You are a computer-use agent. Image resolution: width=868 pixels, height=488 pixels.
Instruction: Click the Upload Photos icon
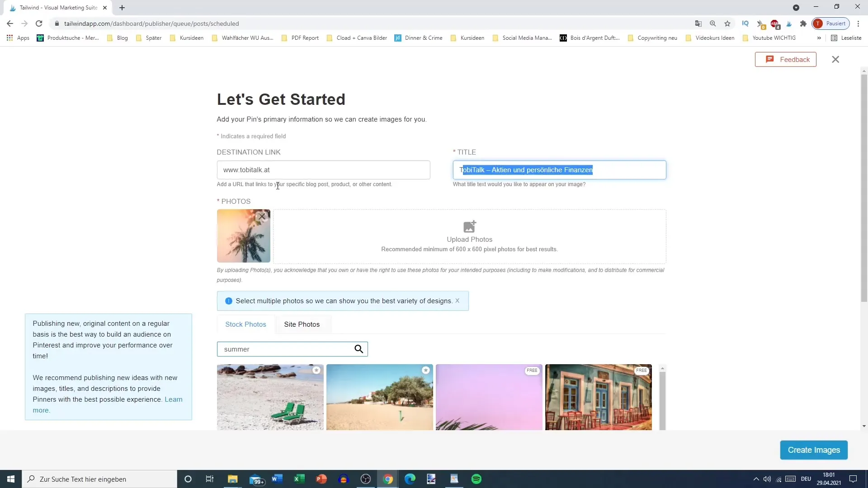coord(469,226)
